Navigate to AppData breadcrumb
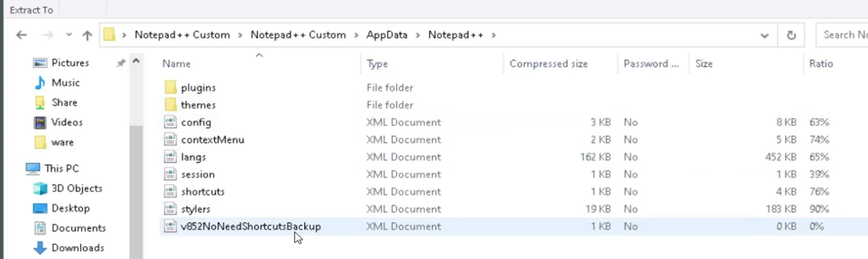The width and height of the screenshot is (868, 259). tap(387, 35)
